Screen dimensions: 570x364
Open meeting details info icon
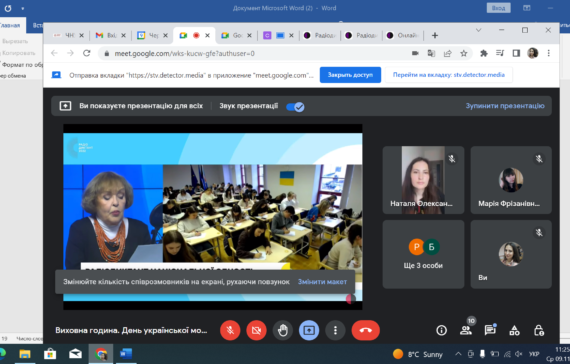click(441, 330)
